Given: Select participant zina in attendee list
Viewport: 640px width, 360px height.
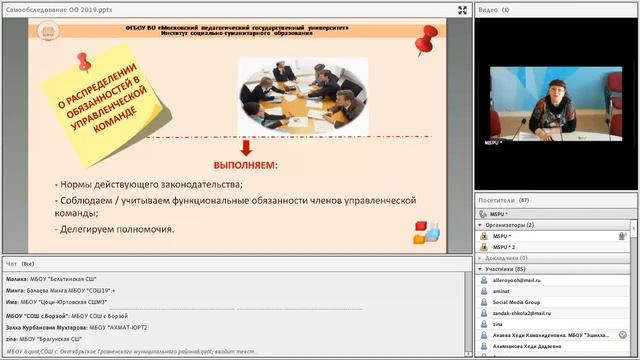Looking at the screenshot, I should pyautogui.click(x=553, y=324).
